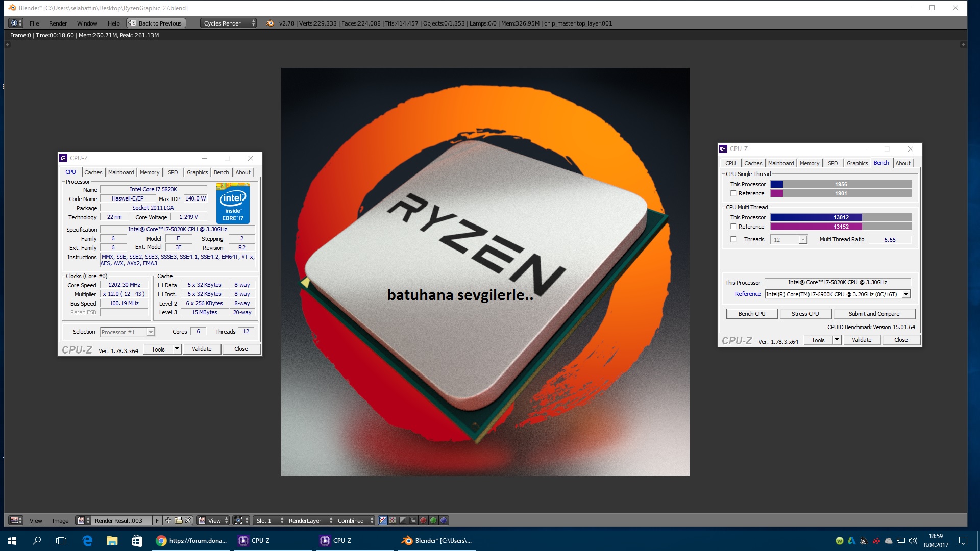Image resolution: width=980 pixels, height=551 pixels.
Task: Open the Info editor type selector icon
Action: [x=16, y=23]
